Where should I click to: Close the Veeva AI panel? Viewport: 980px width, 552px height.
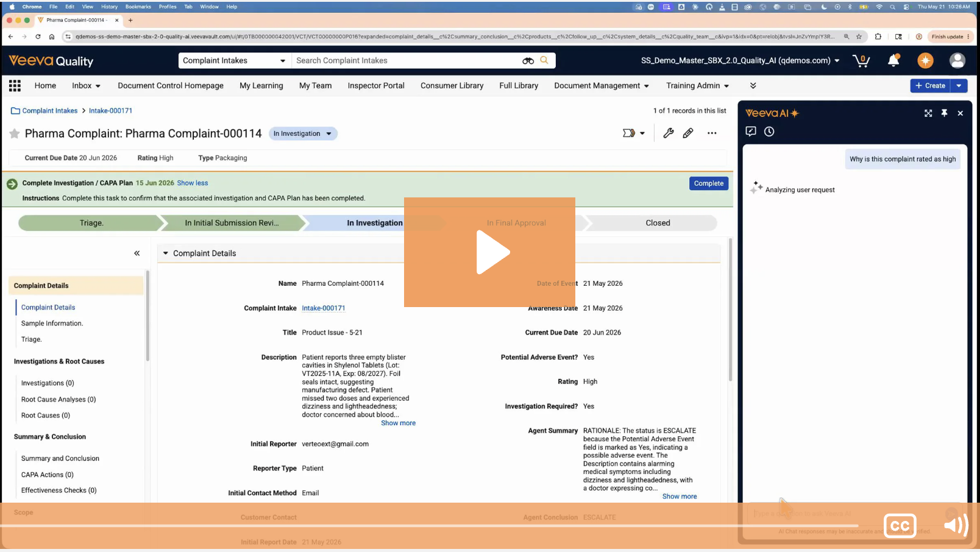coord(960,113)
